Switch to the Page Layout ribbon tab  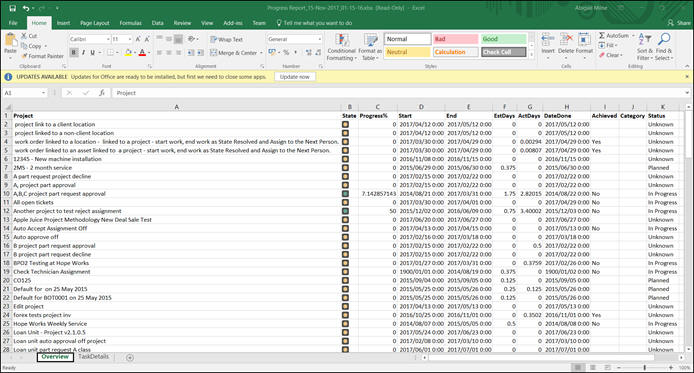[95, 23]
